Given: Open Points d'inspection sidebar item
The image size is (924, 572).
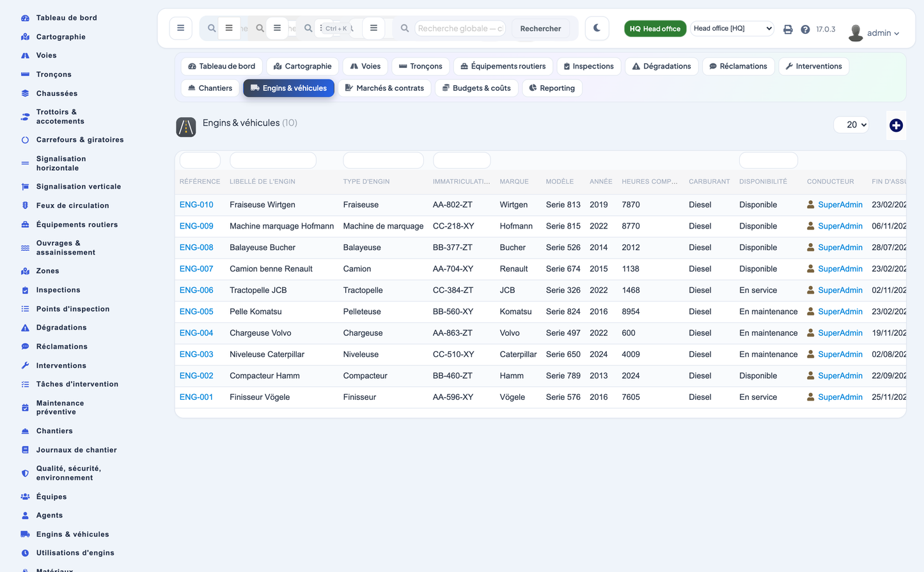Looking at the screenshot, I should tap(73, 309).
